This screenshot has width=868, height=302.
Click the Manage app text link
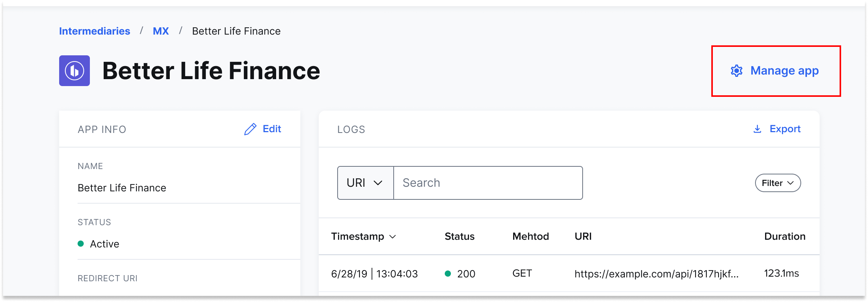pos(784,71)
